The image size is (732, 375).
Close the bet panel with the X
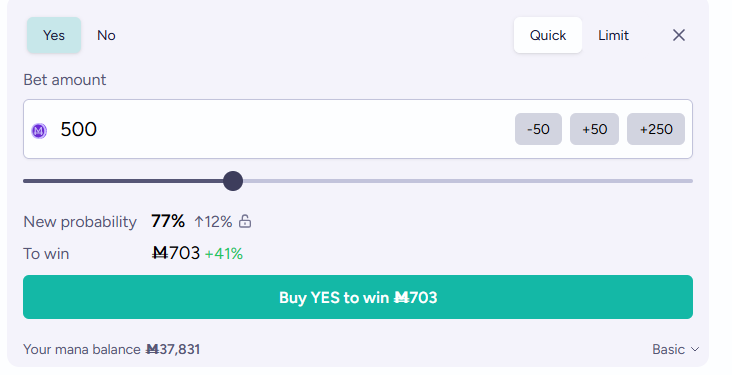coord(679,35)
